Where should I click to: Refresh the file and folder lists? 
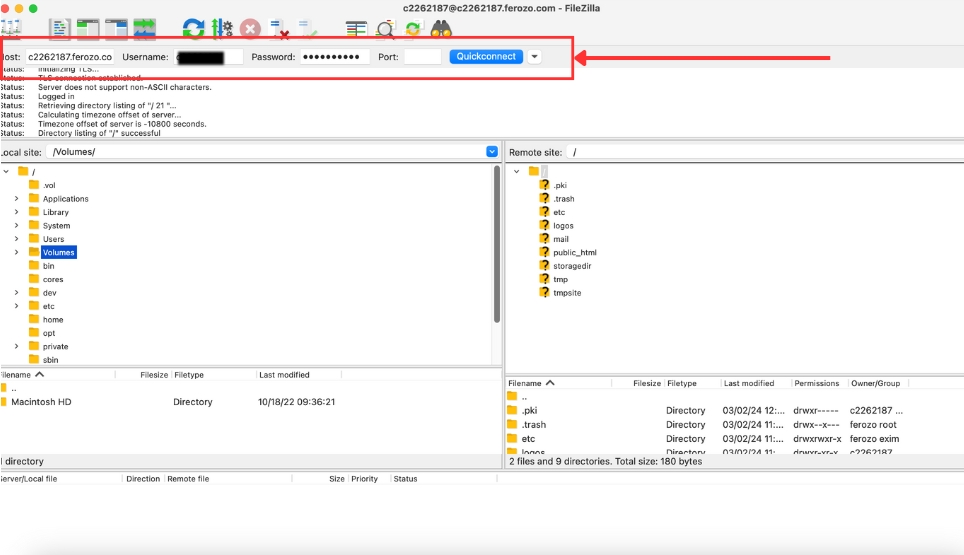pyautogui.click(x=193, y=28)
